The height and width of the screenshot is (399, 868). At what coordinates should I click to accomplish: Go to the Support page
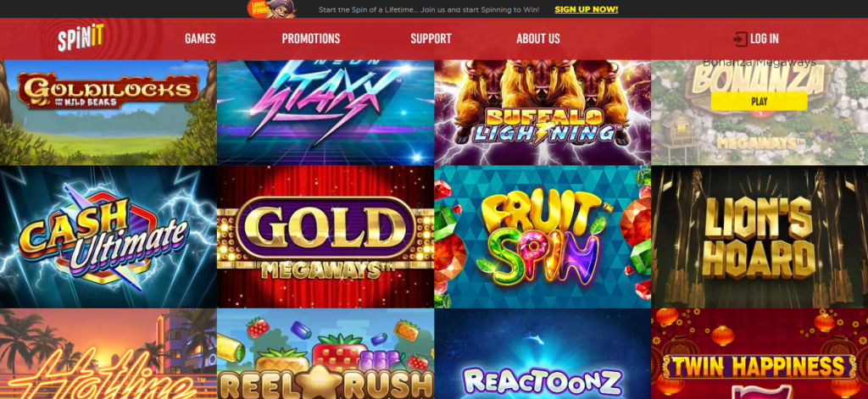[x=431, y=39]
